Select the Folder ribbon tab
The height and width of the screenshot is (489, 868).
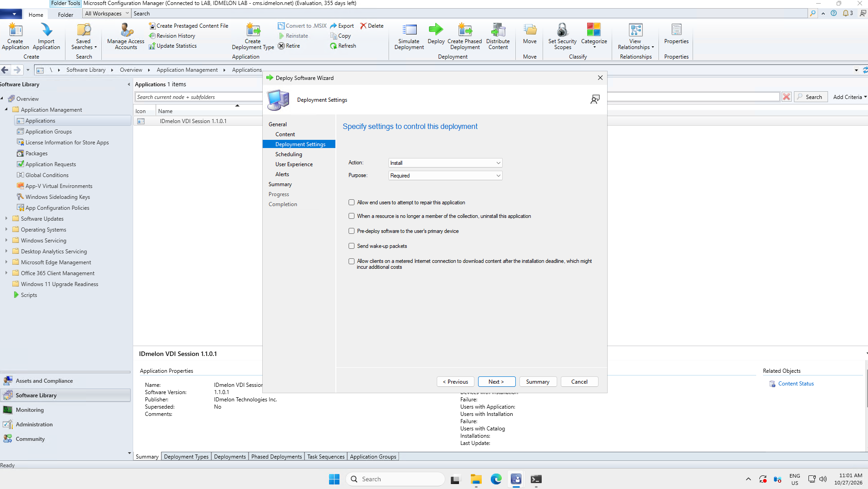[65, 15]
